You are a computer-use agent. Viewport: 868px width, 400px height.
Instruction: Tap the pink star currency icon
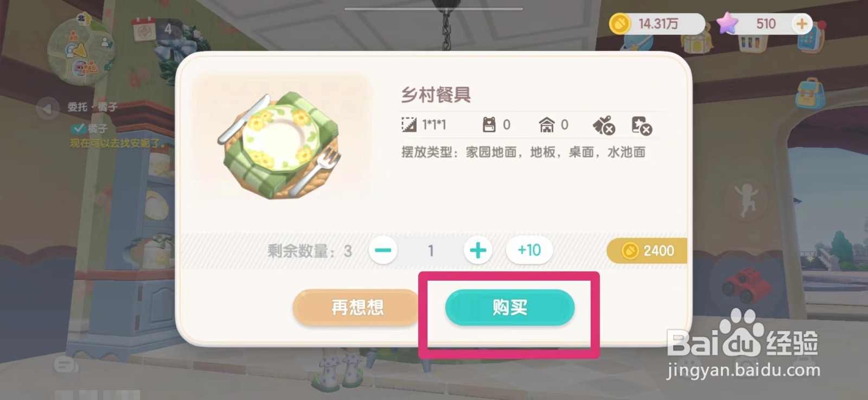727,23
